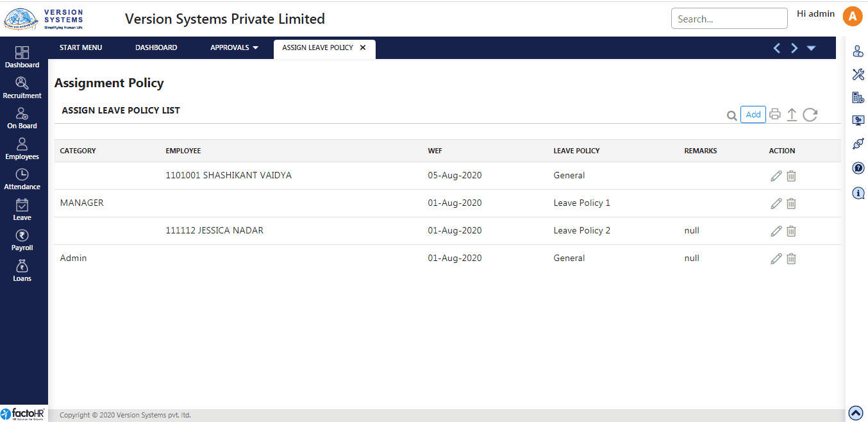The image size is (868, 422).
Task: Open the Recruitment module in sidebar
Action: [x=22, y=87]
